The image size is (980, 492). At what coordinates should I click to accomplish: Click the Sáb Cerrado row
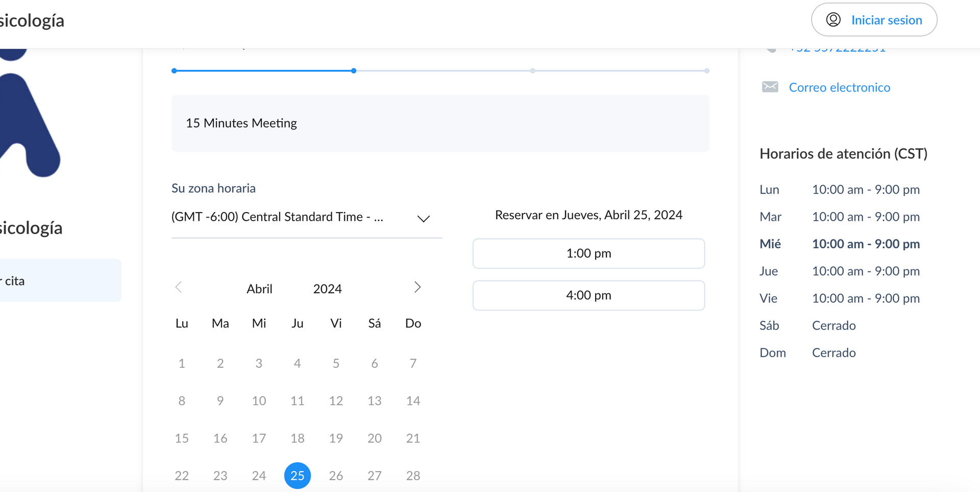[x=807, y=325]
